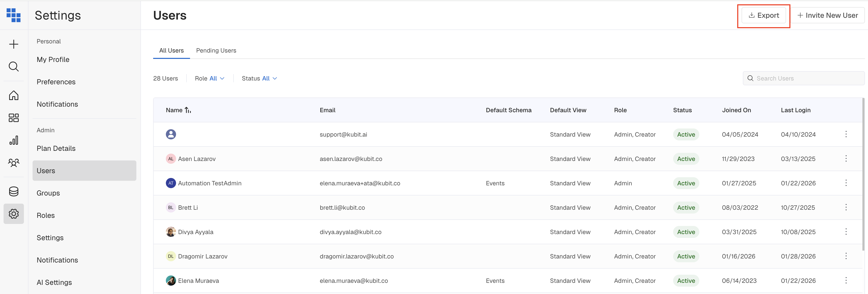This screenshot has height=294, width=868.
Task: Switch to the Pending Users tab
Action: pos(216,51)
